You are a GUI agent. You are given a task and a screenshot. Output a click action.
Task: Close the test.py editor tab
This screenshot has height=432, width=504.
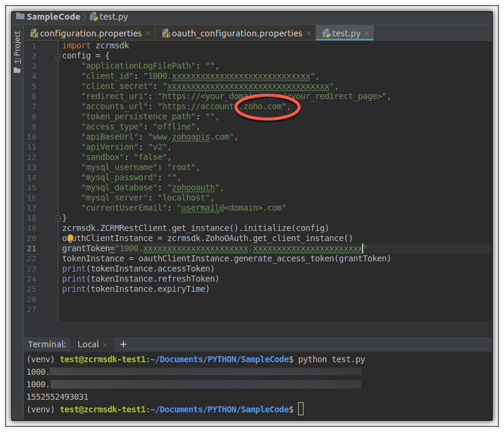pos(366,33)
